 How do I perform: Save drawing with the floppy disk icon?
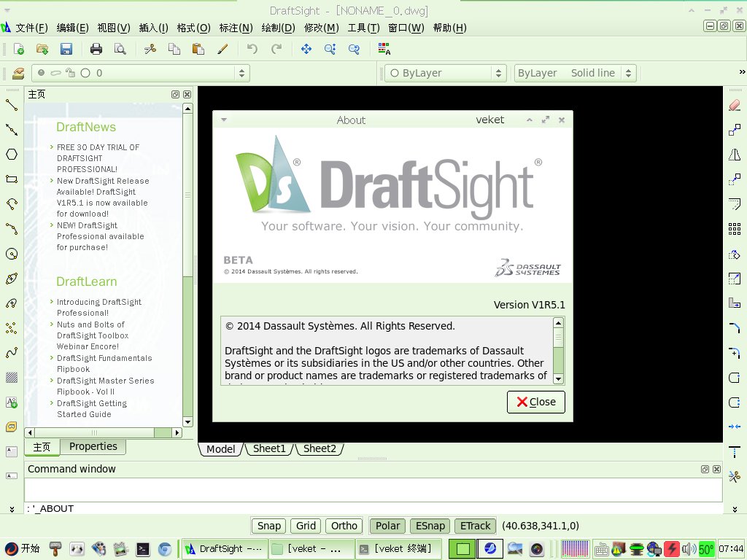[x=66, y=49]
